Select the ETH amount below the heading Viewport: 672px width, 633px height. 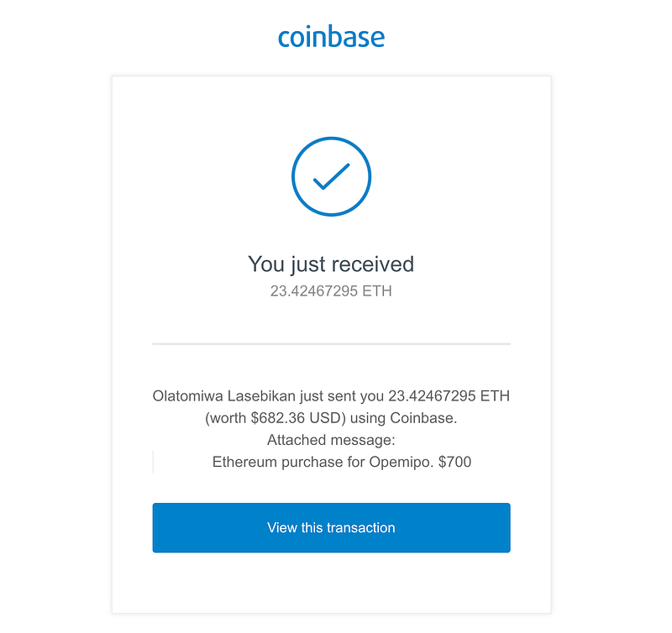(331, 292)
